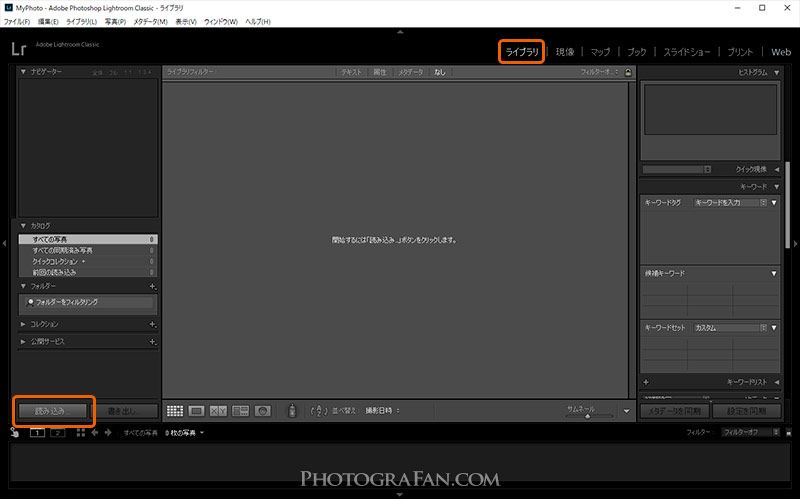Click folder filter search magnifier icon
Image resolution: width=800 pixels, height=499 pixels.
31,302
